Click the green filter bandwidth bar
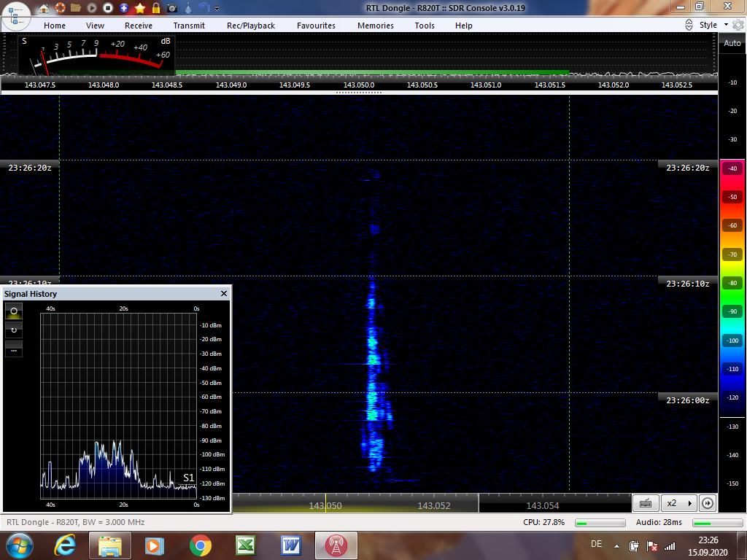 tap(372, 72)
